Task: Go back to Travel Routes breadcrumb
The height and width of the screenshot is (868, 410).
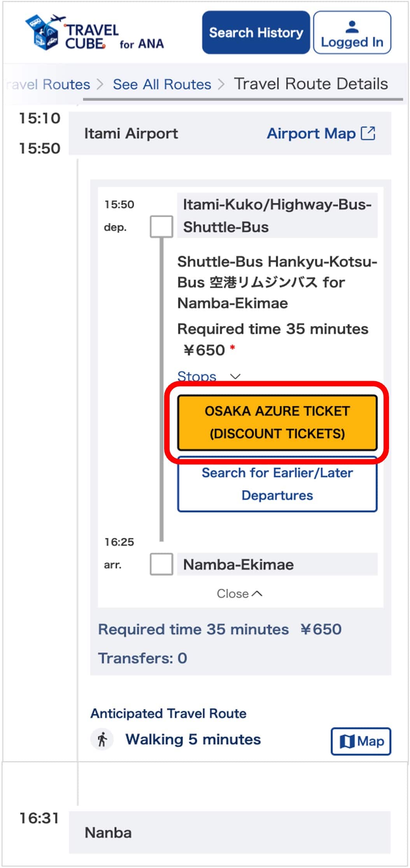Action: (49, 84)
